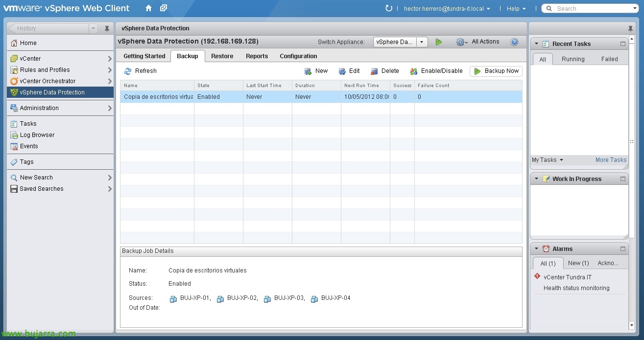The height and width of the screenshot is (340, 644).
Task: Expand Rules and Profiles chevron
Action: coord(110,70)
